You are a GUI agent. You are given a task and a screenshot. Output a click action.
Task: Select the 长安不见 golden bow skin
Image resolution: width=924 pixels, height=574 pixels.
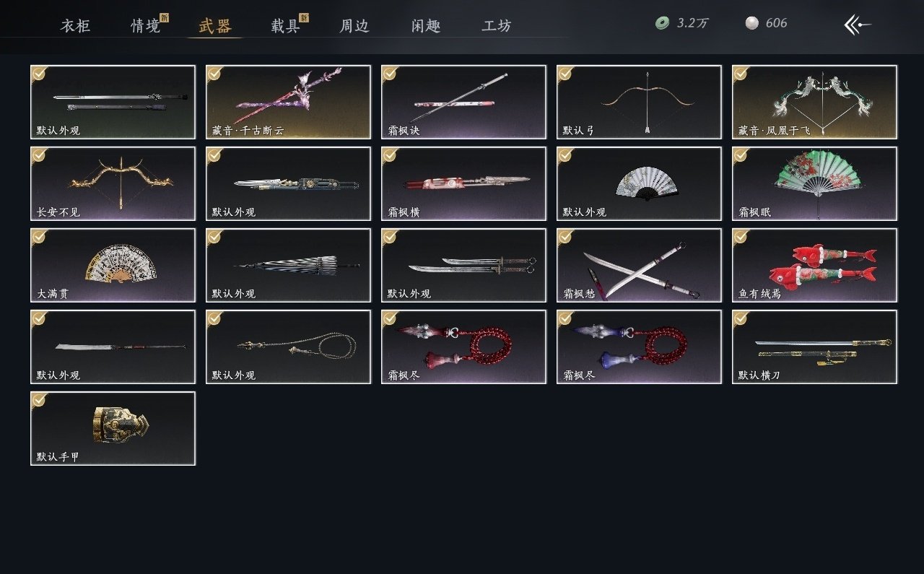point(113,183)
